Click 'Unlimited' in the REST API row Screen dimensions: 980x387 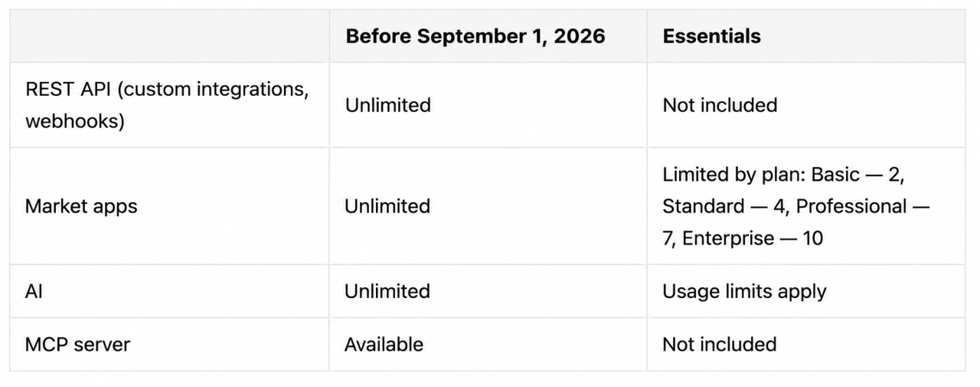(x=387, y=105)
